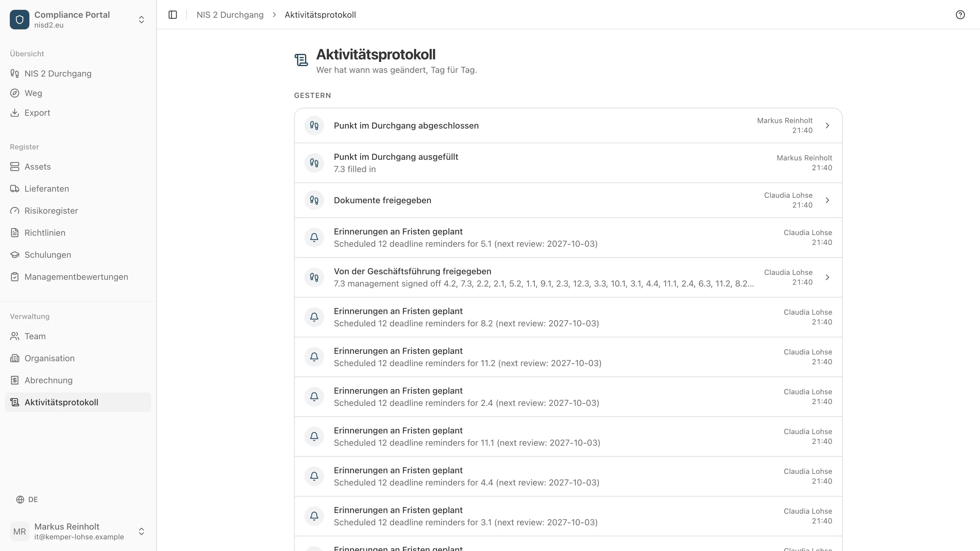Click the GESTERN date heading

pyautogui.click(x=312, y=96)
